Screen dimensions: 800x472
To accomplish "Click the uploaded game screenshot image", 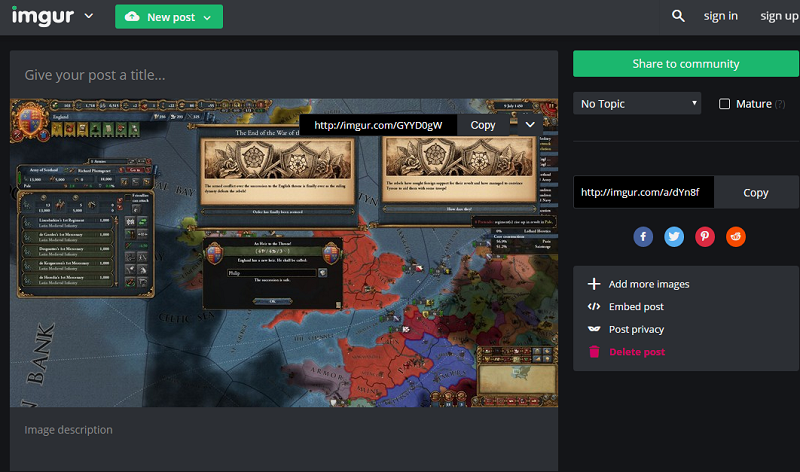I will pyautogui.click(x=284, y=253).
